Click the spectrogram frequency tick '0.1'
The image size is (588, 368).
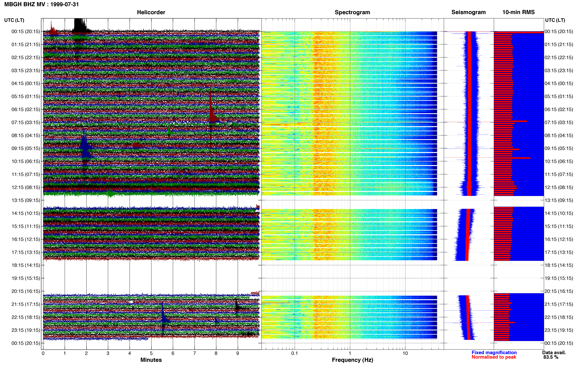[x=295, y=353]
